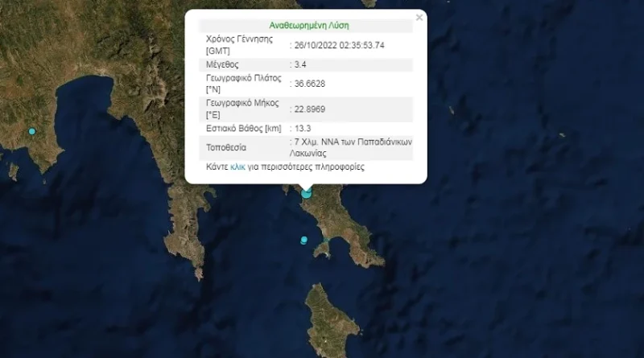Close the earthquake info popup
The width and height of the screenshot is (644, 358).
tap(419, 17)
